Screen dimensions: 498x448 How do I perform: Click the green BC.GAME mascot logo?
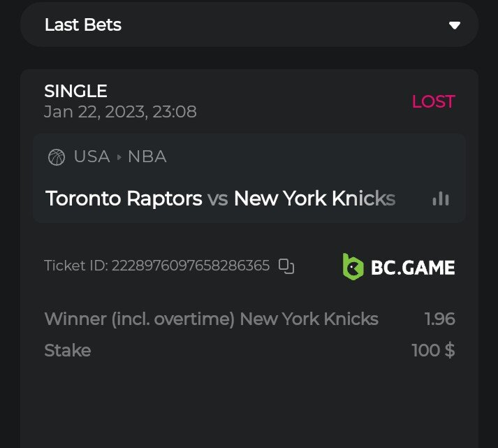(353, 266)
